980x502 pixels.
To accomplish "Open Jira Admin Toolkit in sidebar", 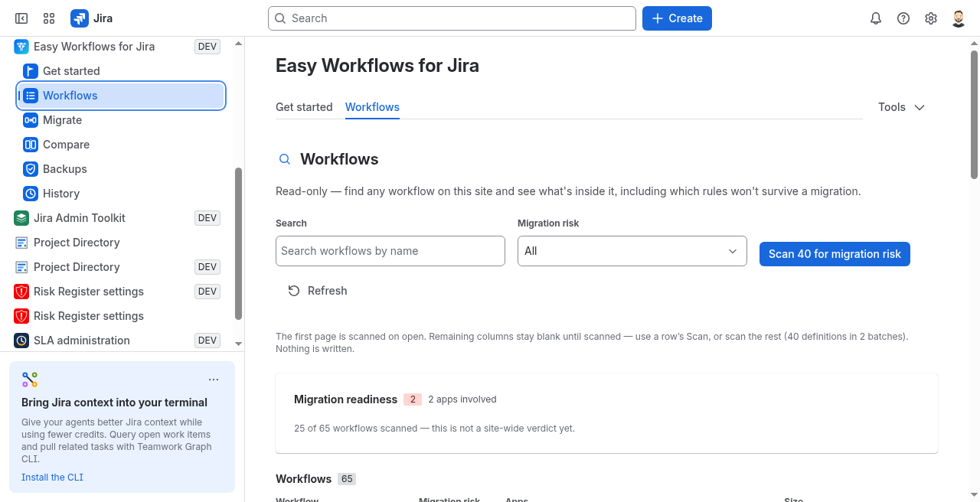I will (116, 218).
